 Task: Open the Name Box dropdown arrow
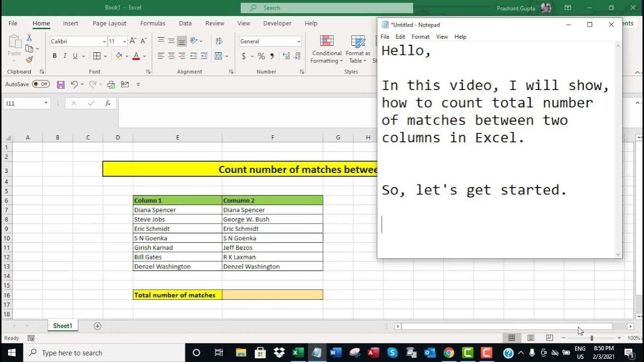pyautogui.click(x=46, y=103)
